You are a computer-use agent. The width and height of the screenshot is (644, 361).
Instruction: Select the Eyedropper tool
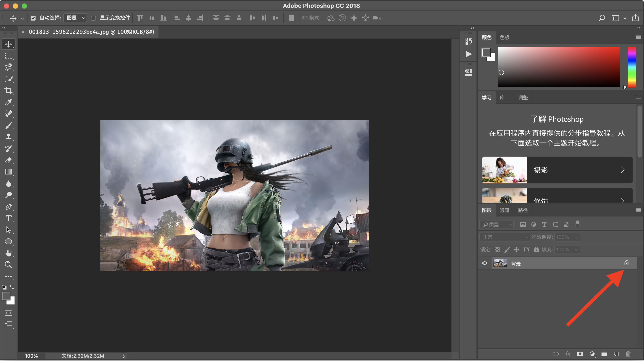point(8,102)
